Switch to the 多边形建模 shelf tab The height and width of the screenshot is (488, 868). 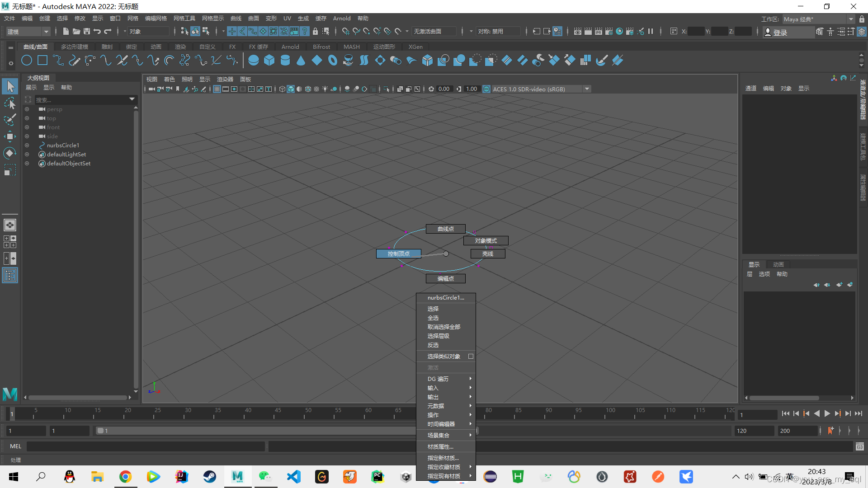pyautogui.click(x=75, y=47)
